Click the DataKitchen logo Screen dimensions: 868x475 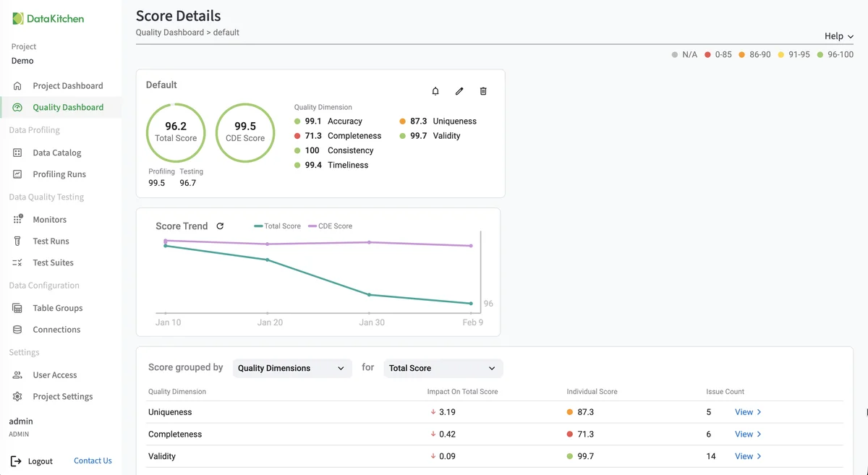48,19
